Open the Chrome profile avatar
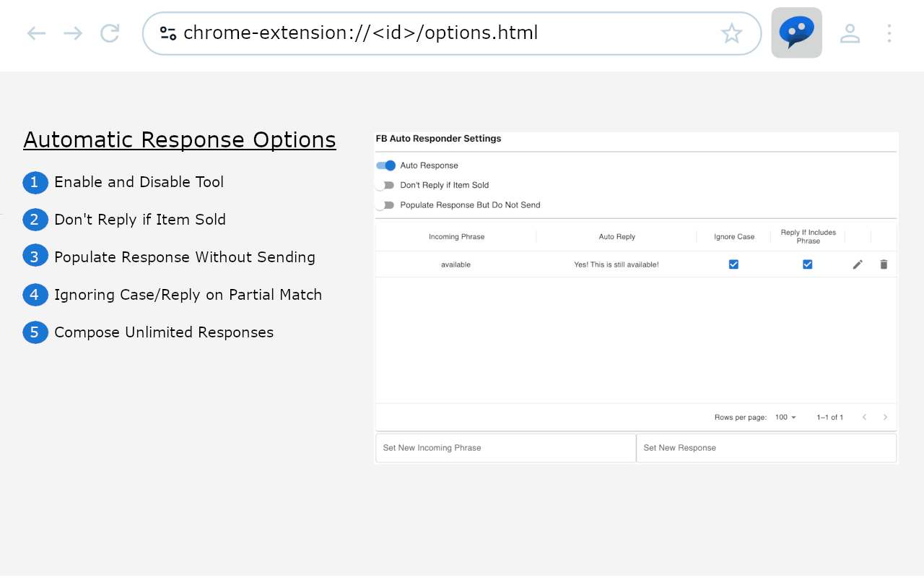Image resolution: width=924 pixels, height=578 pixels. point(850,33)
